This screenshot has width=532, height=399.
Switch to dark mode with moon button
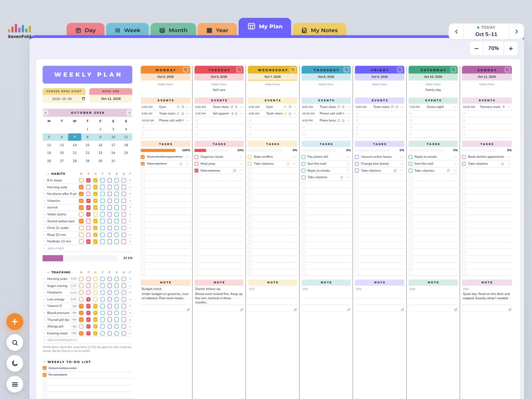tap(15, 364)
